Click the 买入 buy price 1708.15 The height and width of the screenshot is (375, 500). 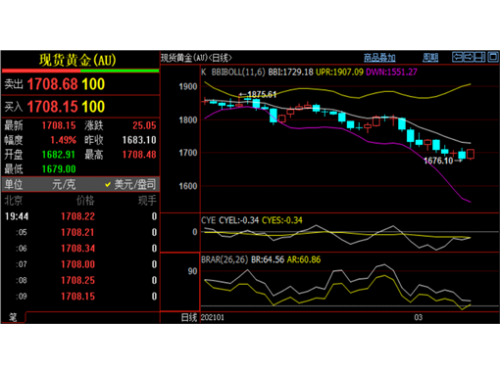[x=52, y=107]
